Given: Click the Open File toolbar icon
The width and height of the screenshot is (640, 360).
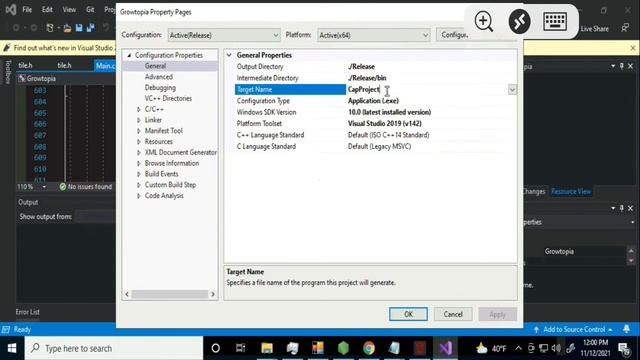Looking at the screenshot, I should tap(67, 28).
